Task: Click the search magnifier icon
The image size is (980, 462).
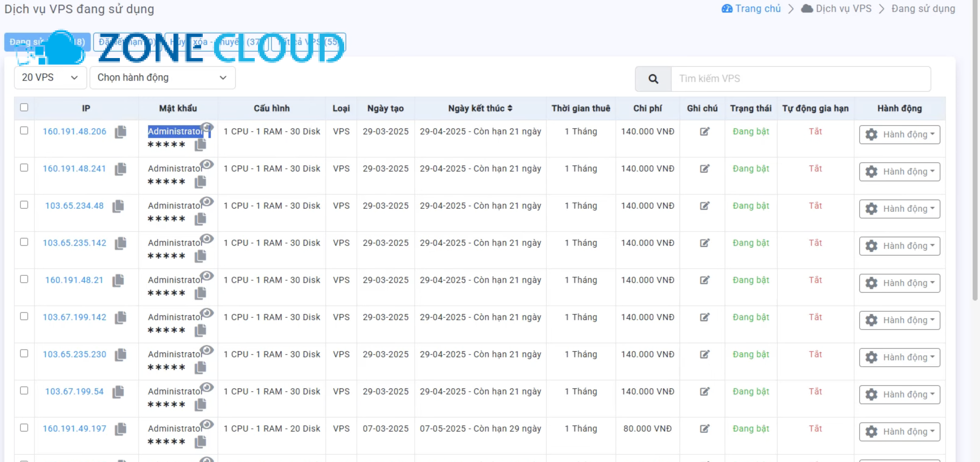Action: tap(653, 79)
